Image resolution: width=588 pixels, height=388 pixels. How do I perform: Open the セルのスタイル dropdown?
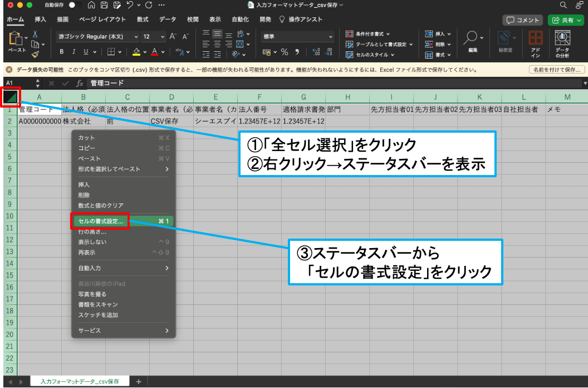(x=370, y=55)
